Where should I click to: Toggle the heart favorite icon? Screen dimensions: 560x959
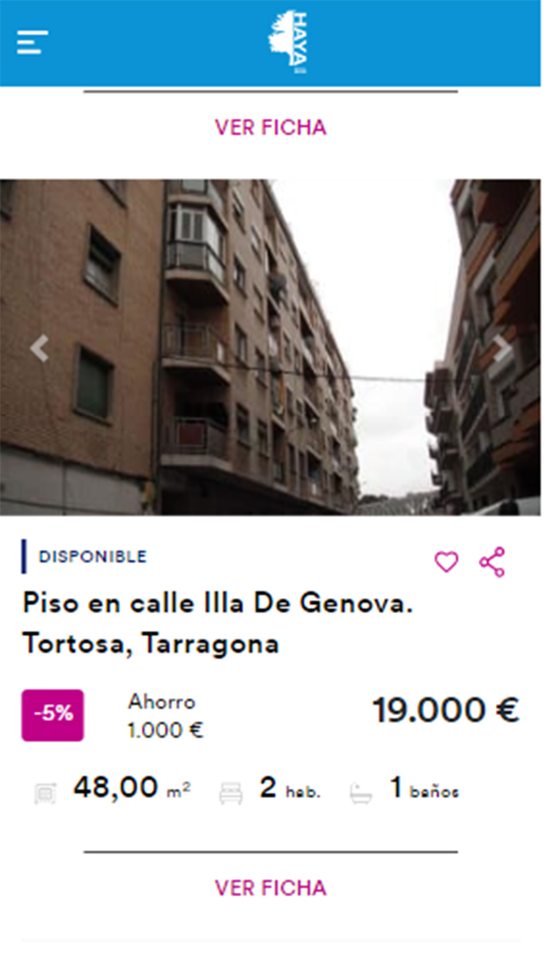(447, 562)
